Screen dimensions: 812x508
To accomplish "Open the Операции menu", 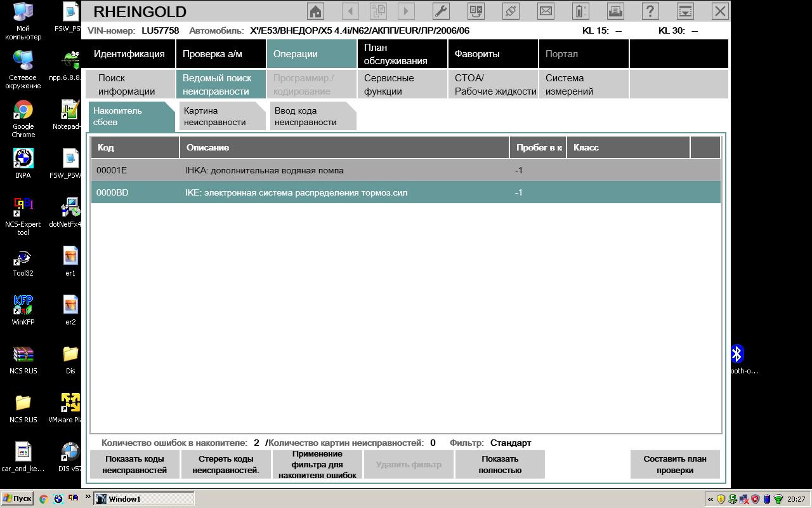I will pos(311,54).
